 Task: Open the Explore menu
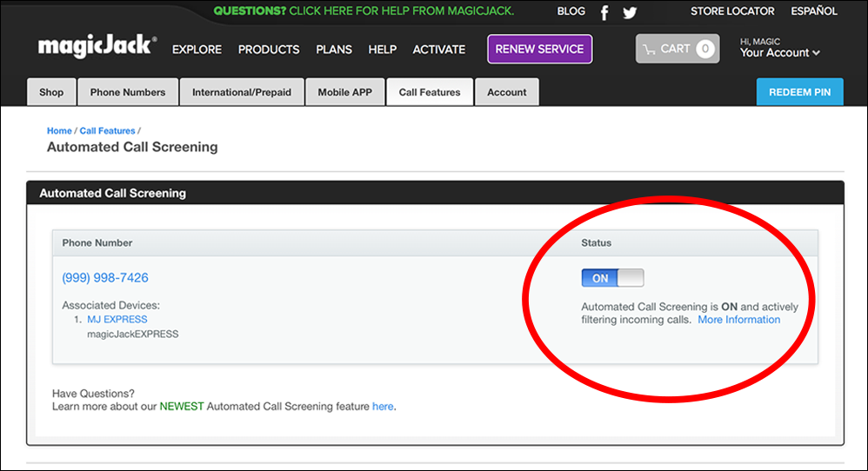point(197,50)
